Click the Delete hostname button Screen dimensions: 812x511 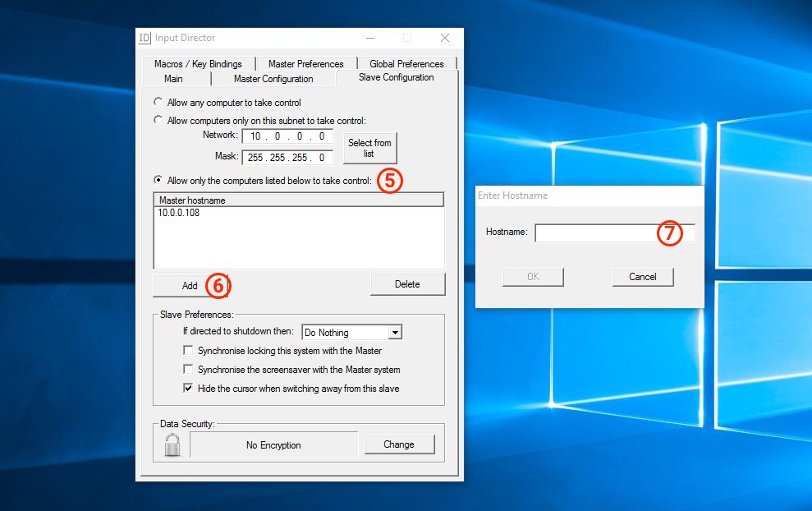click(407, 284)
